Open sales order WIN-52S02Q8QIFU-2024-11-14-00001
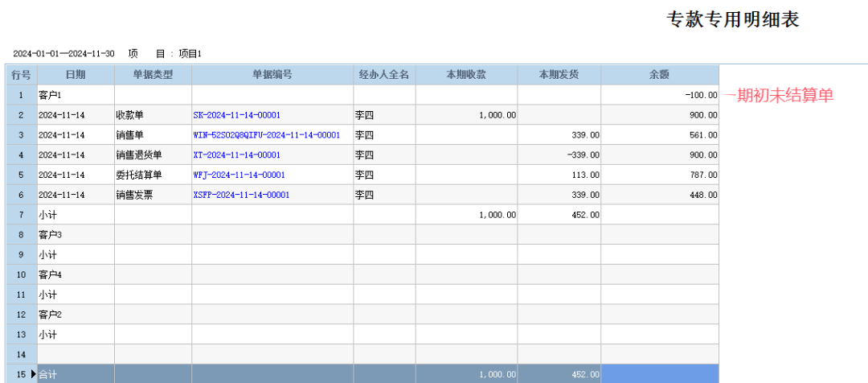This screenshot has height=383, width=868. (266, 135)
